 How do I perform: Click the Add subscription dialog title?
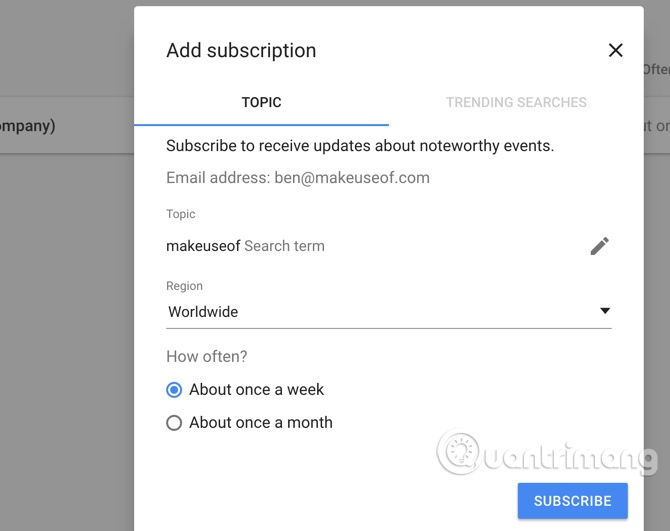pyautogui.click(x=241, y=51)
